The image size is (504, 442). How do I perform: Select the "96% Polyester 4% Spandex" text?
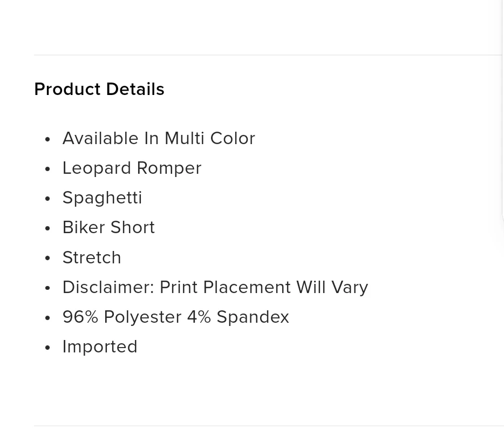point(176,317)
